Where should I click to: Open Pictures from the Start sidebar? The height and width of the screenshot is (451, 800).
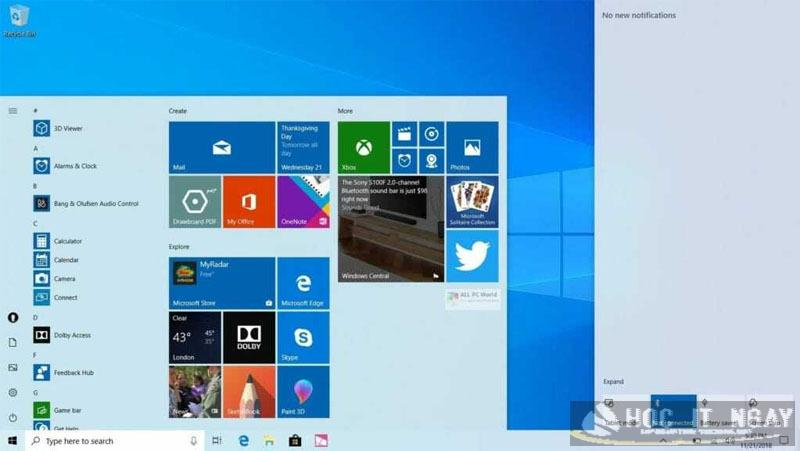coord(13,367)
